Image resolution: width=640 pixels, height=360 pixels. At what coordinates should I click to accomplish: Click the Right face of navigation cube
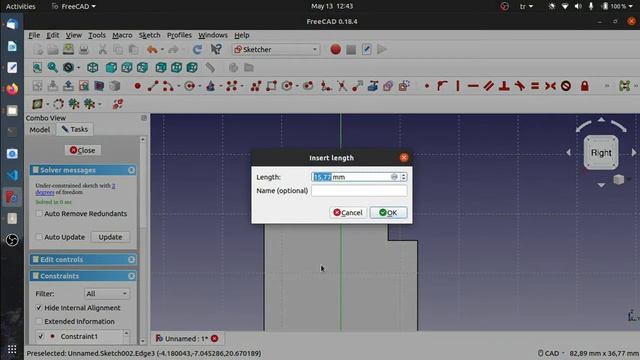pos(601,153)
